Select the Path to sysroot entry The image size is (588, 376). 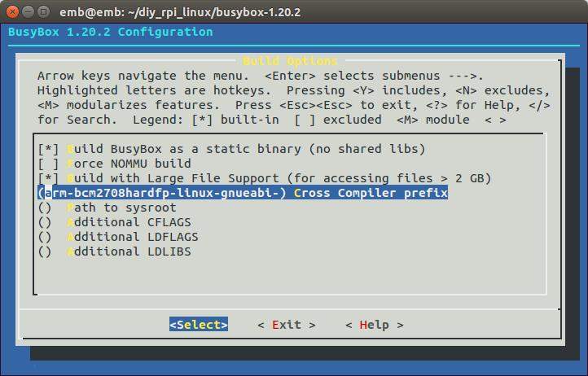(108, 208)
